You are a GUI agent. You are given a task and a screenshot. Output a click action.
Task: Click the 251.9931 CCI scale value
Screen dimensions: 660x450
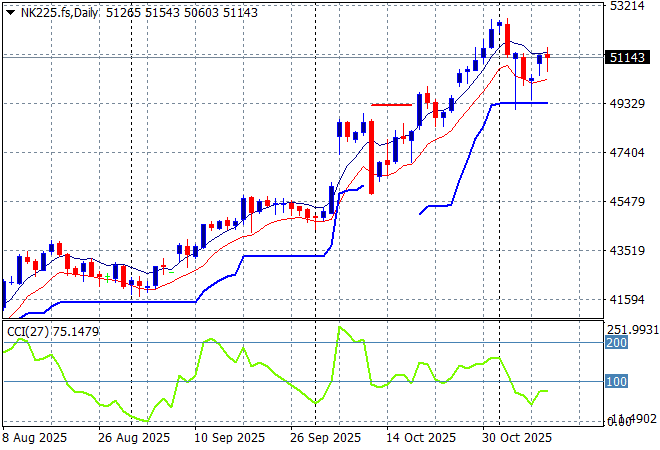(x=632, y=329)
